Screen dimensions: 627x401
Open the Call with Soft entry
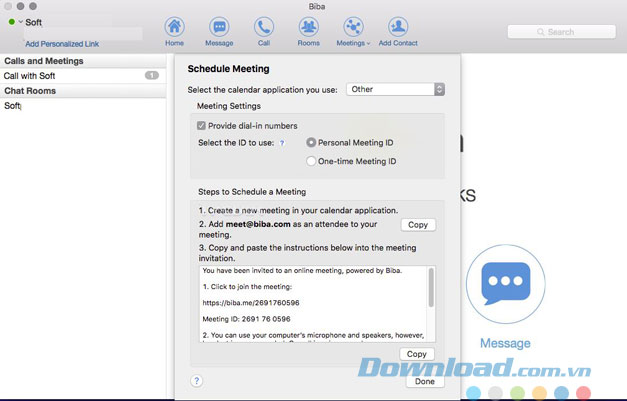[x=83, y=76]
